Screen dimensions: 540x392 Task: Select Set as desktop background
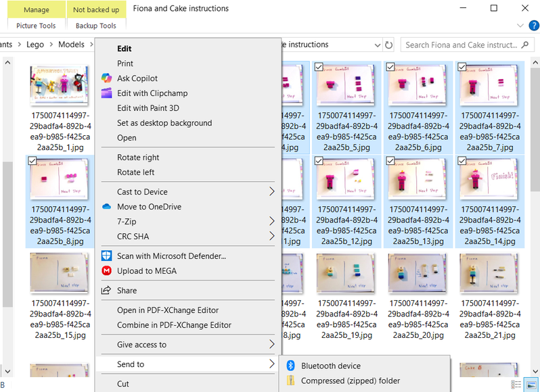[164, 123]
